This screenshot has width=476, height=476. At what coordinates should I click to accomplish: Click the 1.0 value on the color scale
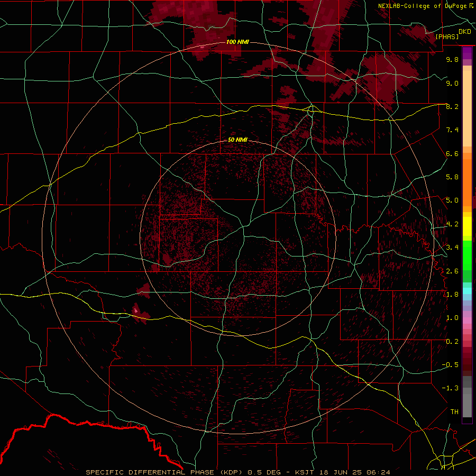[452, 318]
